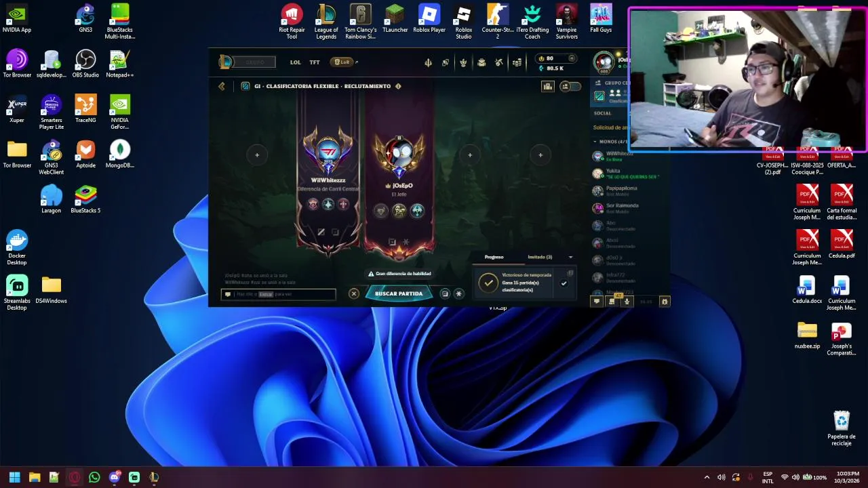Open Papelera de reciclaje
The height and width of the screenshot is (488, 868).
(x=842, y=429)
